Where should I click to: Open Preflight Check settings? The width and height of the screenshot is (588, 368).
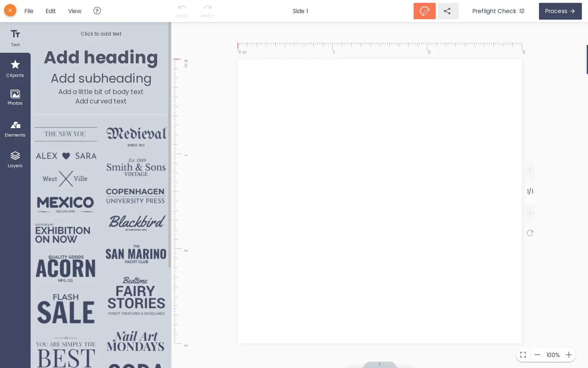pos(498,11)
